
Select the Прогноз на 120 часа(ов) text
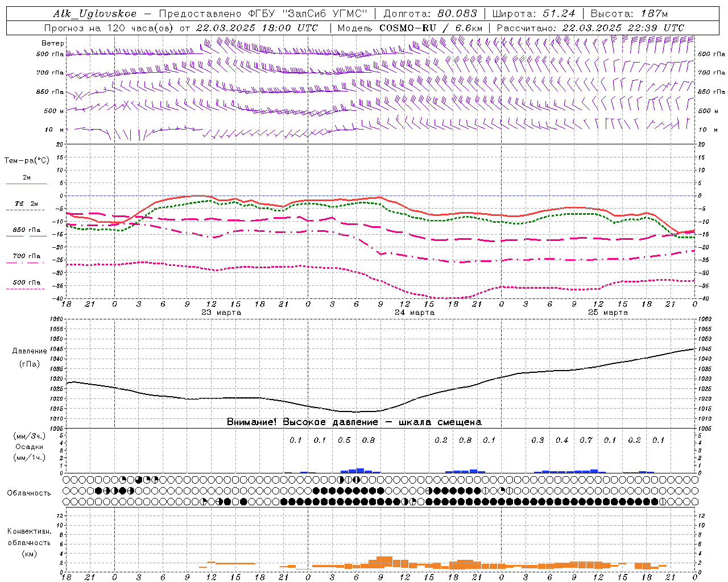tap(110, 28)
